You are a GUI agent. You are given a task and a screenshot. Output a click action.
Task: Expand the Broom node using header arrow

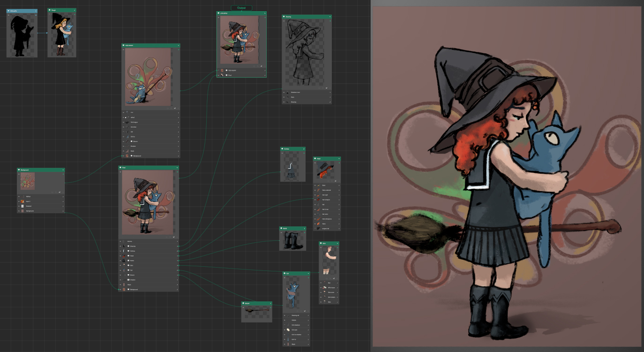coord(270,303)
